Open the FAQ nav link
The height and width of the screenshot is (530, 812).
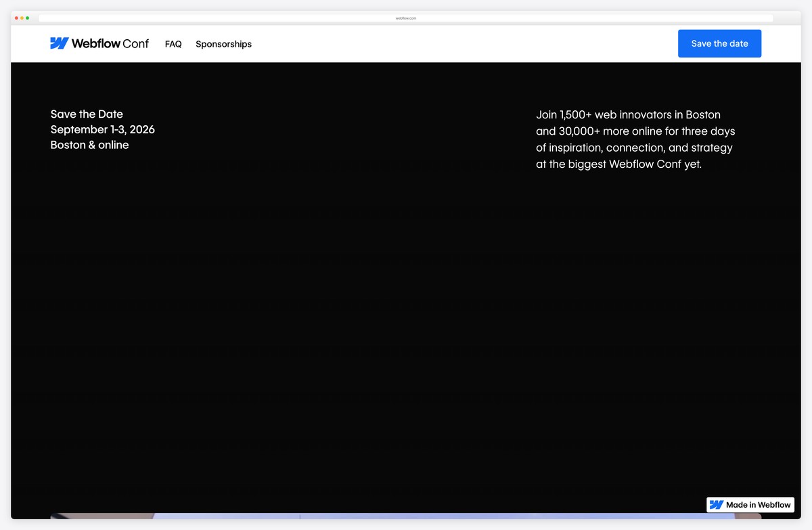173,44
